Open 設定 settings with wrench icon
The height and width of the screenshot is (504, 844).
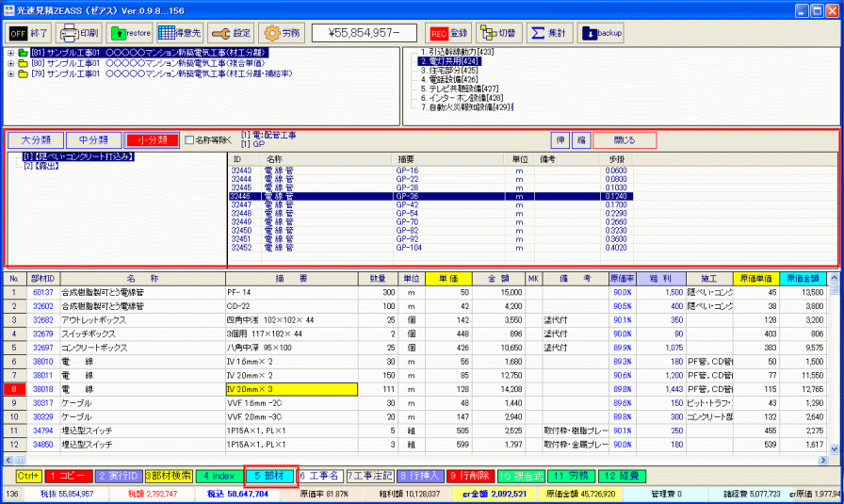pyautogui.click(x=231, y=33)
